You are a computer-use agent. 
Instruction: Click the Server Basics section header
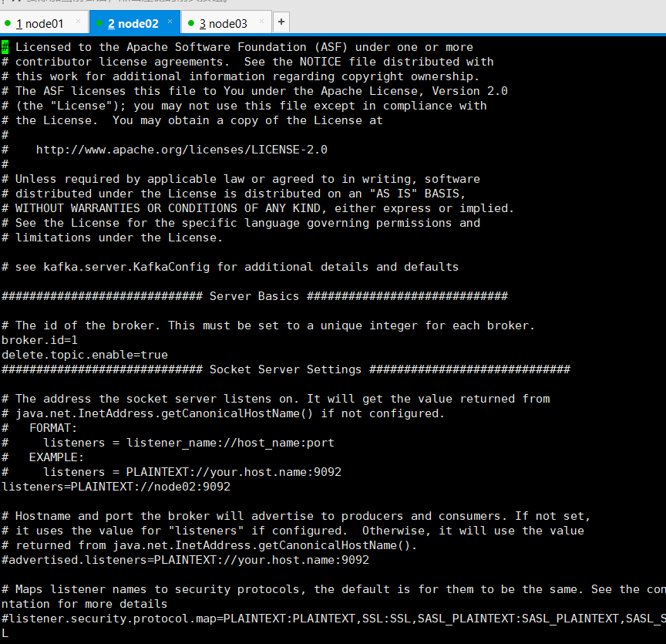254,296
